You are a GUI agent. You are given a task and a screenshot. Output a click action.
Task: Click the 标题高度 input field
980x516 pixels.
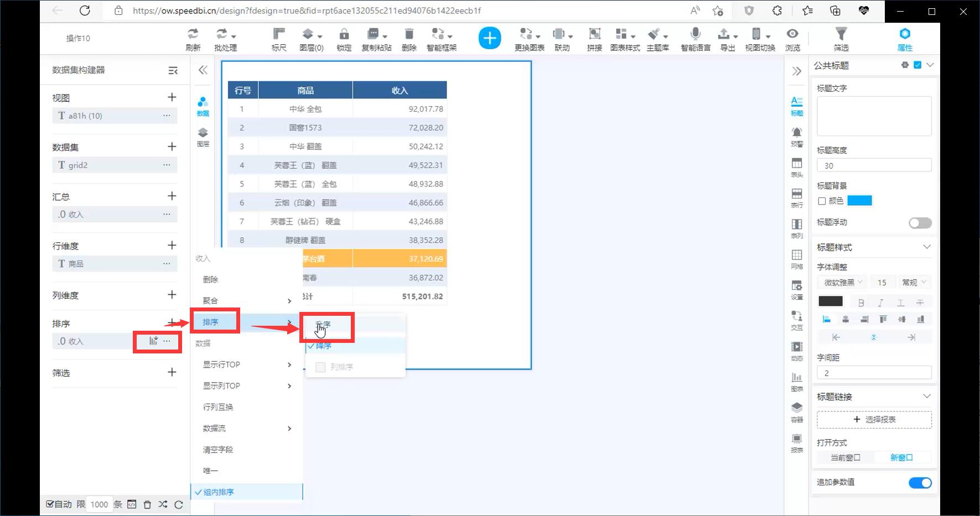874,165
